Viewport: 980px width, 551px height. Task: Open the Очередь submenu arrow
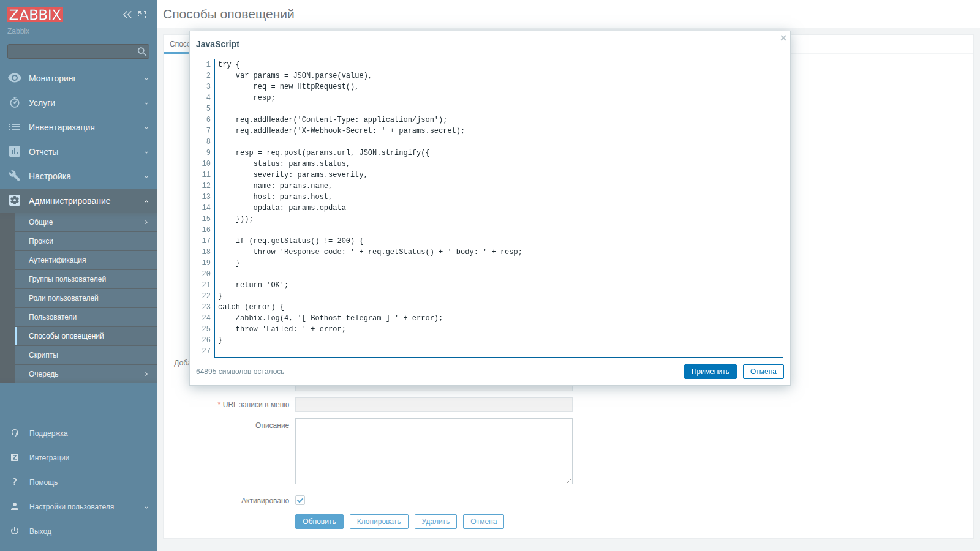[x=146, y=374]
